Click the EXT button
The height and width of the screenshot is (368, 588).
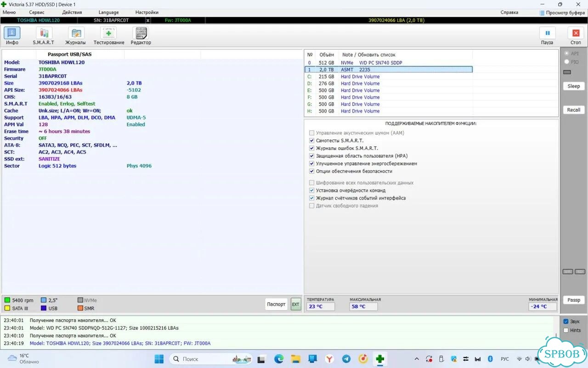tap(296, 304)
